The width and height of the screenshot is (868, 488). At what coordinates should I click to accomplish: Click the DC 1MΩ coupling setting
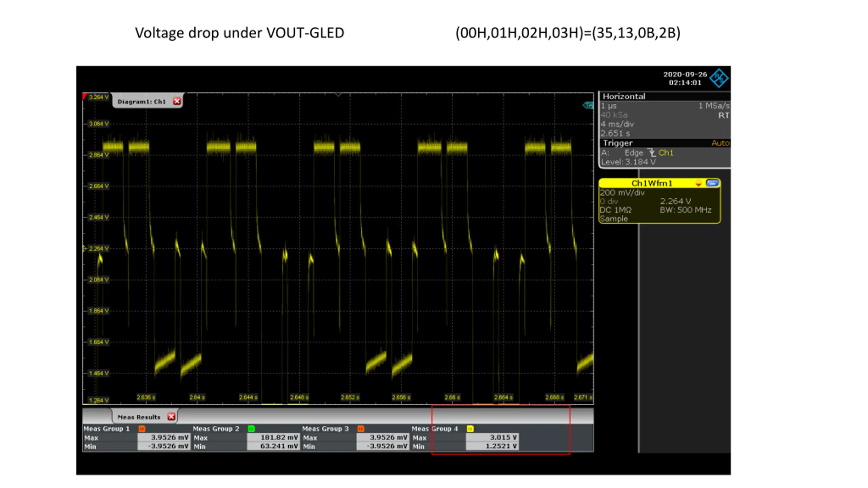click(x=616, y=210)
